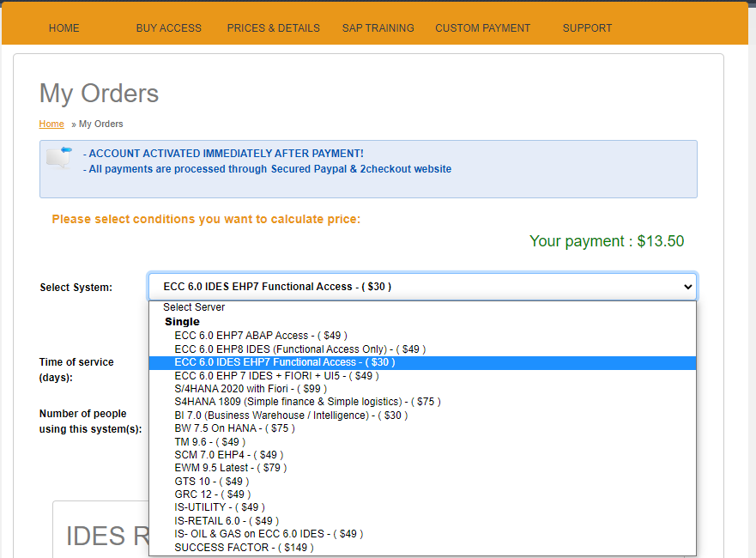Open CUSTOM PAYMENT page
Image resolution: width=756 pixels, height=558 pixels.
point(482,28)
